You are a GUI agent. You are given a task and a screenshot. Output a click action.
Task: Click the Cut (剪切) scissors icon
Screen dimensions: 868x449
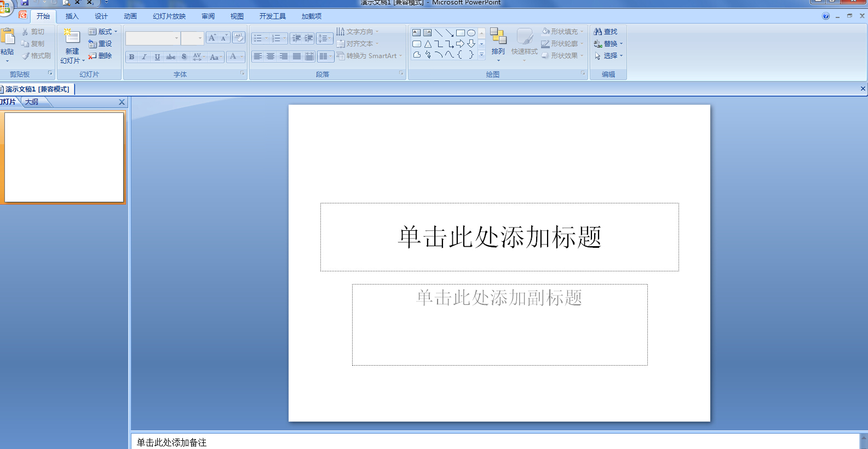[x=25, y=32]
